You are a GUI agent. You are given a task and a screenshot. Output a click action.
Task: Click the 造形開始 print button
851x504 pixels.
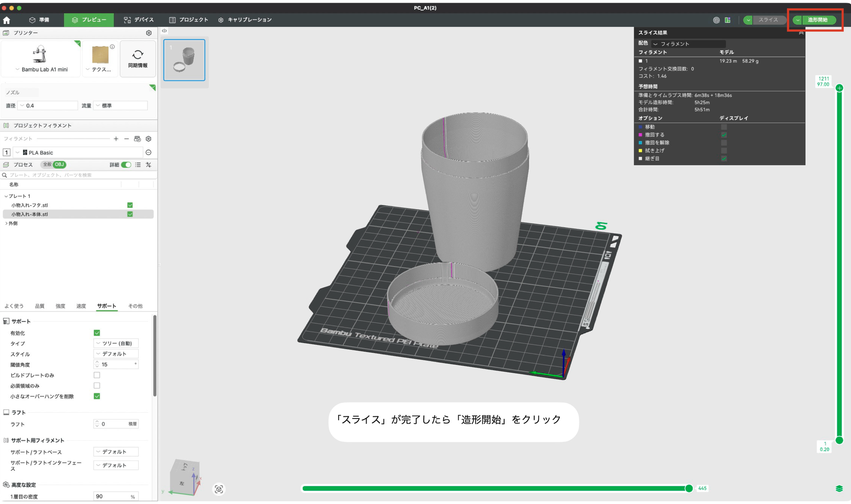[x=818, y=20]
